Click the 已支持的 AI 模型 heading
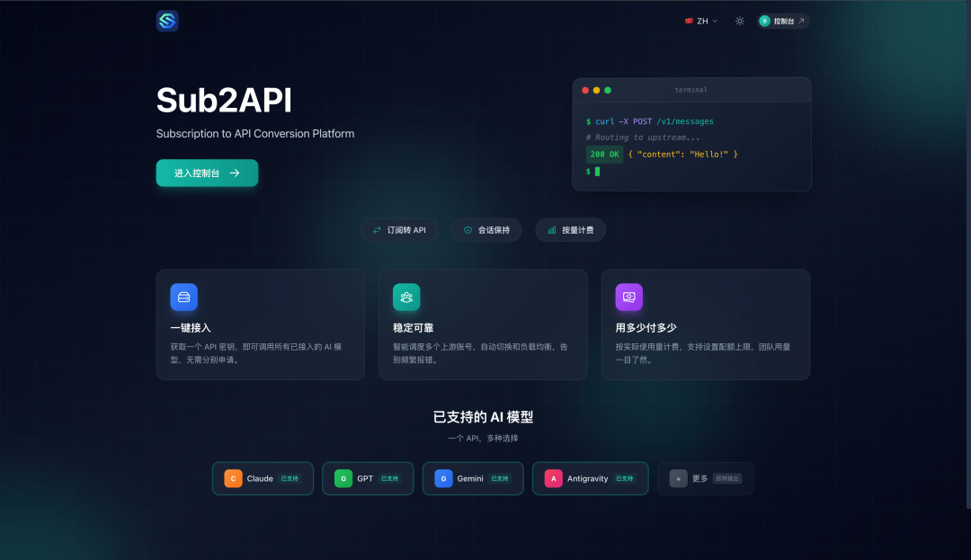Image resolution: width=971 pixels, height=560 pixels. tap(483, 417)
